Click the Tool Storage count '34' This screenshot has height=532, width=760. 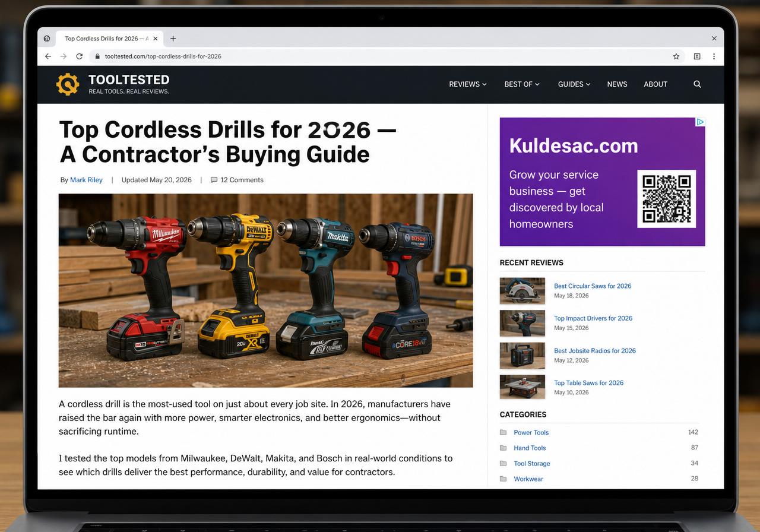[695, 463]
